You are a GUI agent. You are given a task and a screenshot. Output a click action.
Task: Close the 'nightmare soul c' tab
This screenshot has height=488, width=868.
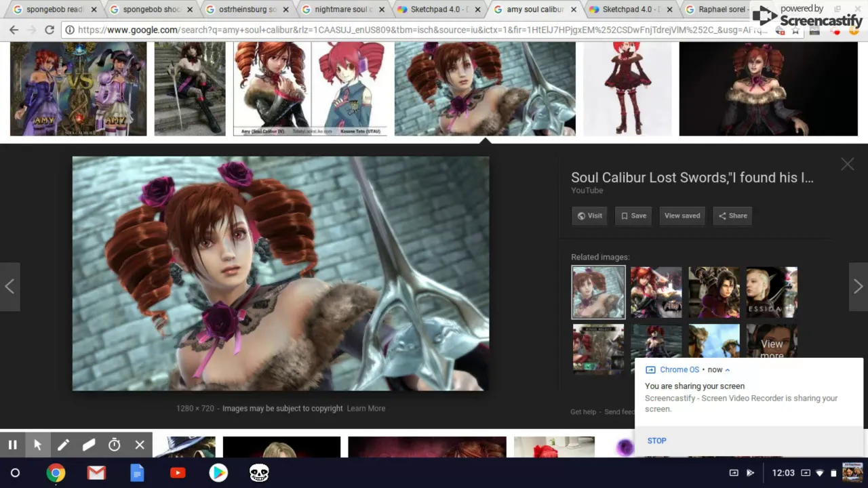tap(382, 10)
